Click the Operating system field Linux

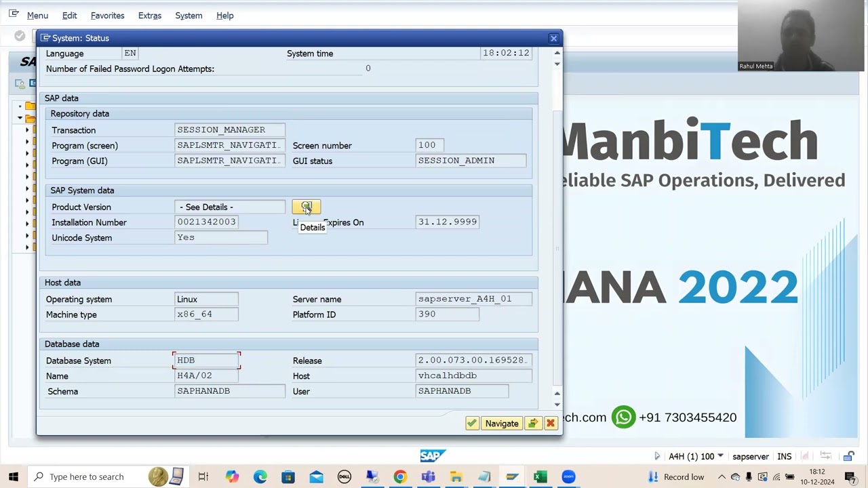206,299
